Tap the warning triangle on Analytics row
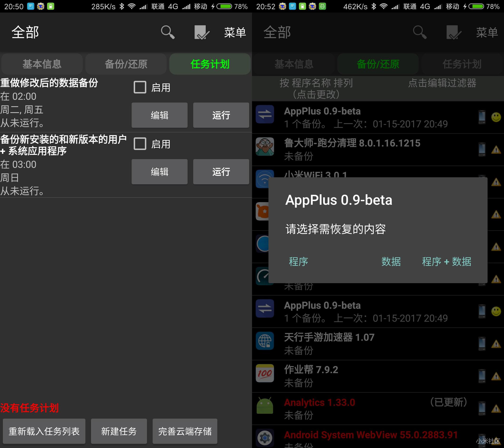Image resolution: width=504 pixels, height=448 pixels. click(496, 409)
